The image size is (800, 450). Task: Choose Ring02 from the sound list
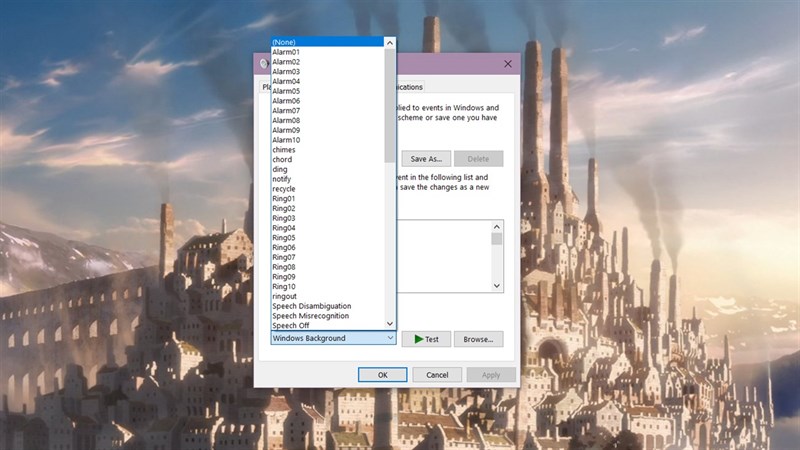(x=328, y=208)
